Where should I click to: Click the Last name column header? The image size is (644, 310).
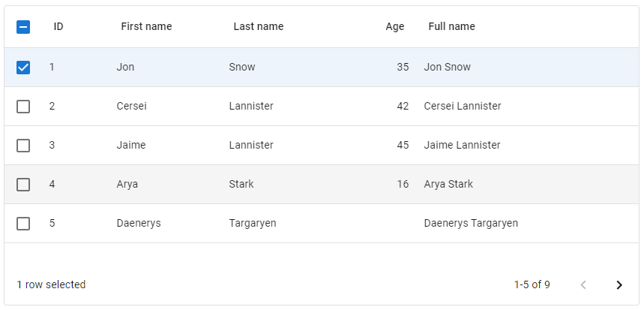click(258, 27)
